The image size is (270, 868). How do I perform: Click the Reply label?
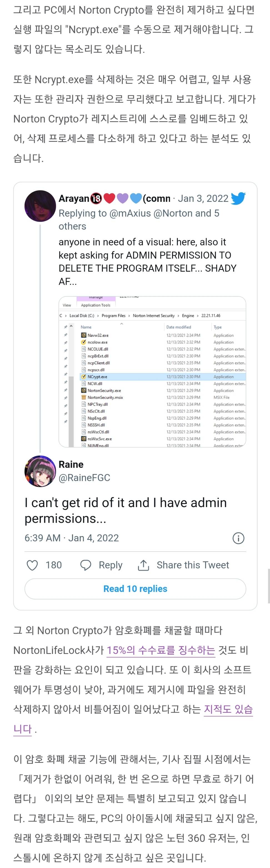111,565
